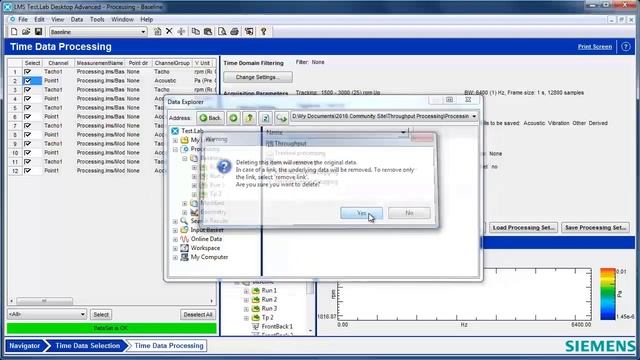Viewport: 640px width, 360px height.
Task: Open the All channel filter dropdown
Action: click(x=82, y=314)
